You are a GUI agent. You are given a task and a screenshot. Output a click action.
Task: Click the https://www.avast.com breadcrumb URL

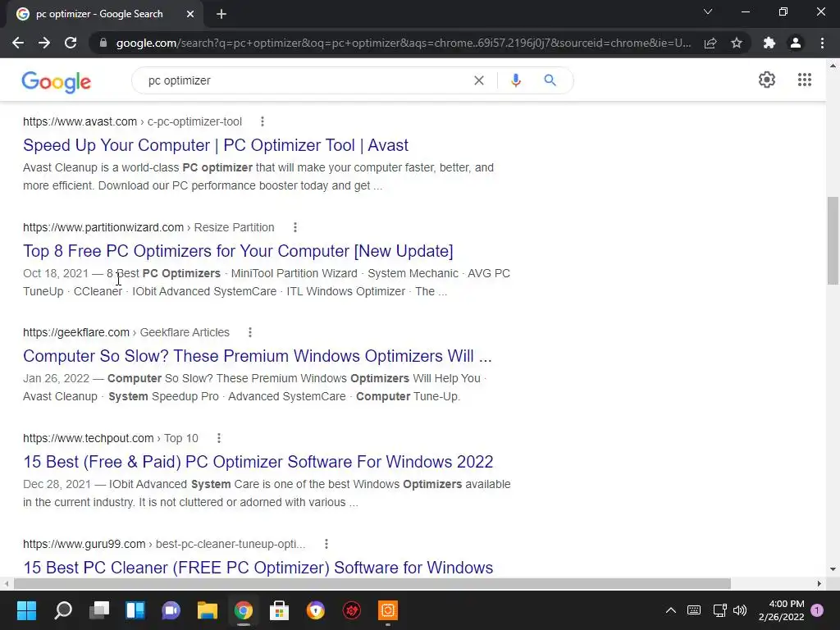[80, 121]
